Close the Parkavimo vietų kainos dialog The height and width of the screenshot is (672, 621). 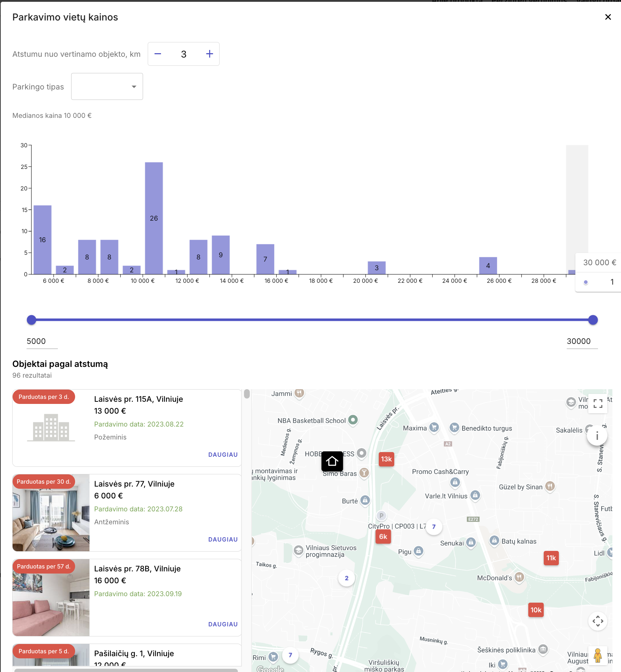608,17
